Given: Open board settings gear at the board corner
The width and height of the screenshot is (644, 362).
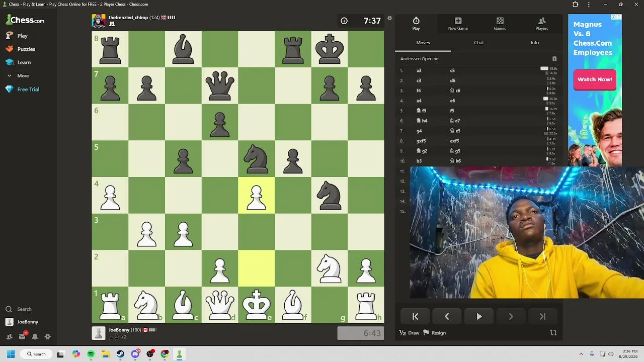Looking at the screenshot, I should click(x=389, y=19).
